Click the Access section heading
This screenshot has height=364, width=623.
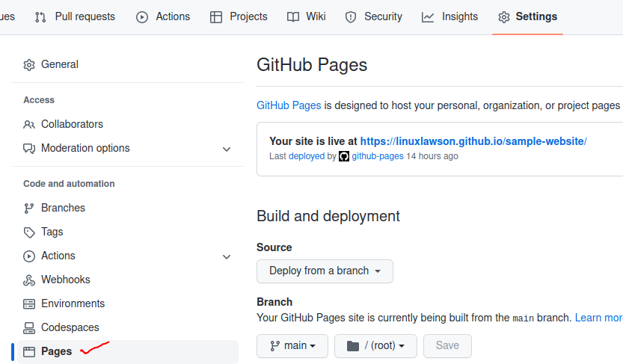[39, 100]
